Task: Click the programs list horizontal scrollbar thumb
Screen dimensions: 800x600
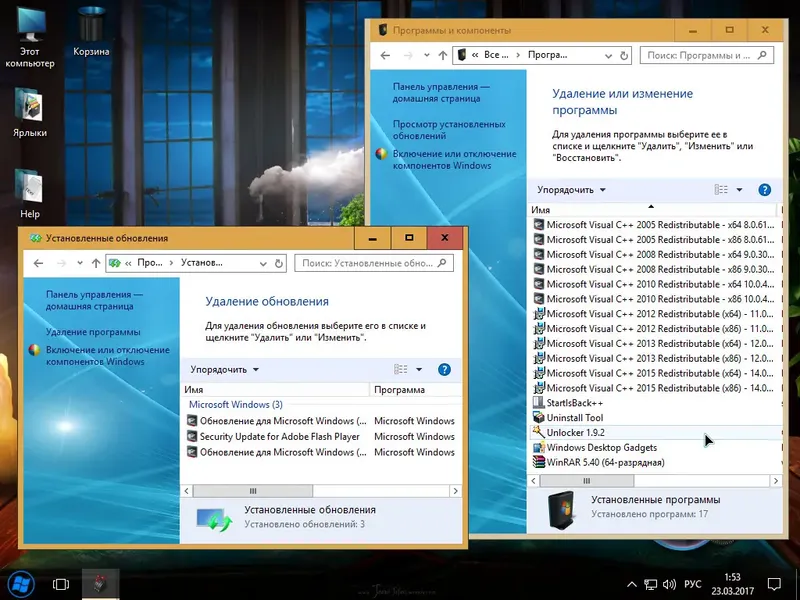Action: click(587, 481)
